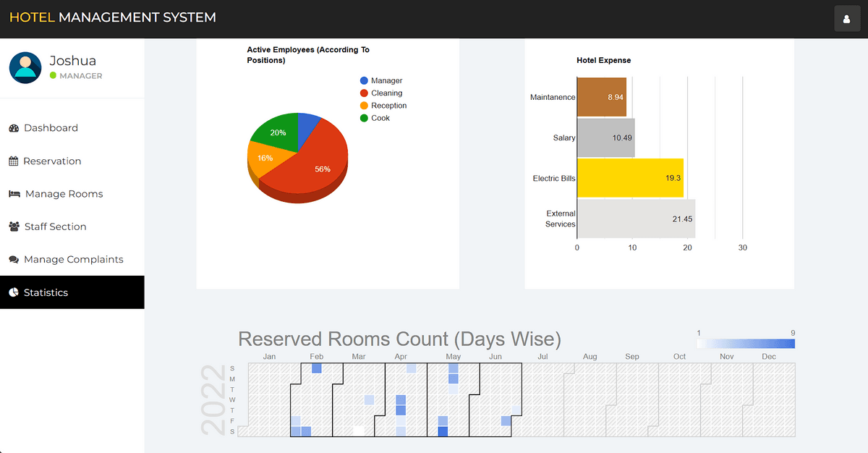The image size is (868, 453).
Task: Click Joshua's avatar picture
Action: 25,68
